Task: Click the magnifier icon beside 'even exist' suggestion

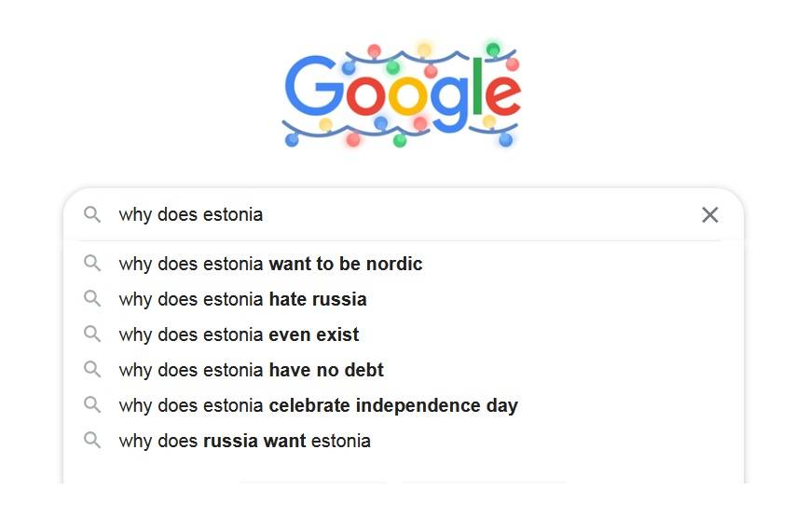Action: (92, 334)
